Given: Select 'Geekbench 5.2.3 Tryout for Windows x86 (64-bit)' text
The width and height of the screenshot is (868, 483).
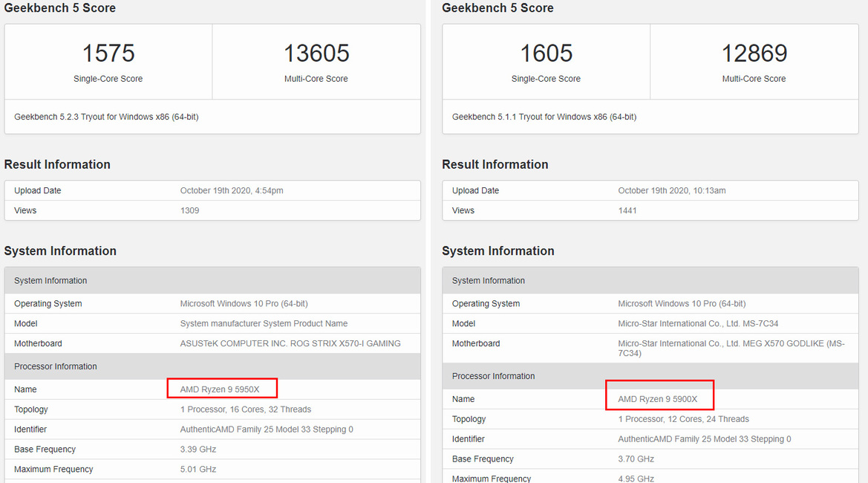Looking at the screenshot, I should pos(106,117).
